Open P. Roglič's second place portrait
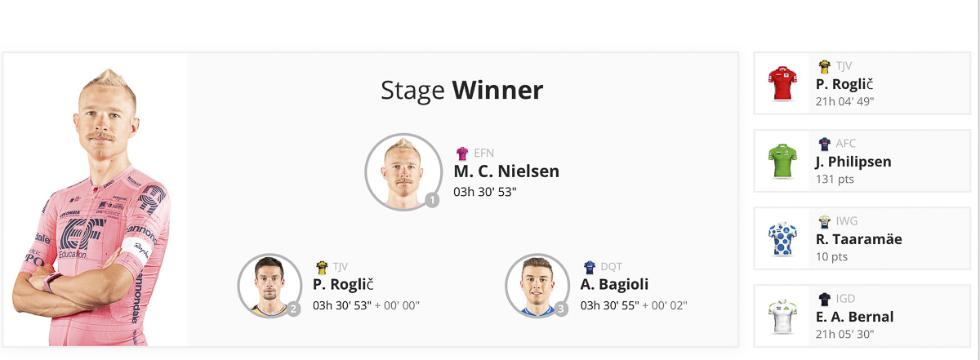980x360 pixels. click(x=269, y=286)
